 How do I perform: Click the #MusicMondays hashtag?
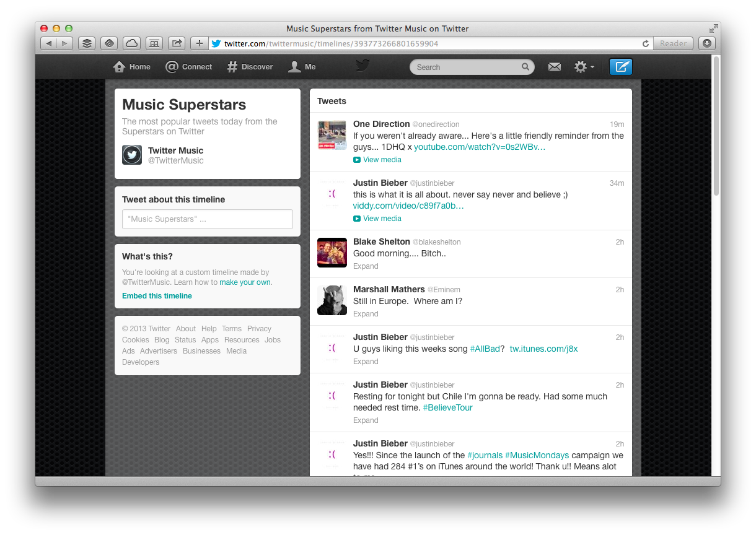point(537,455)
